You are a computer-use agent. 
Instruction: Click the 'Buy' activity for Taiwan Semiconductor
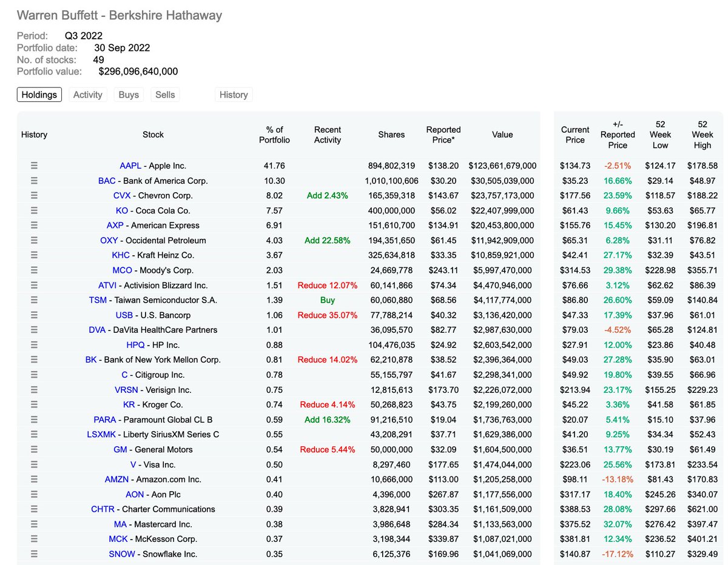(x=328, y=300)
